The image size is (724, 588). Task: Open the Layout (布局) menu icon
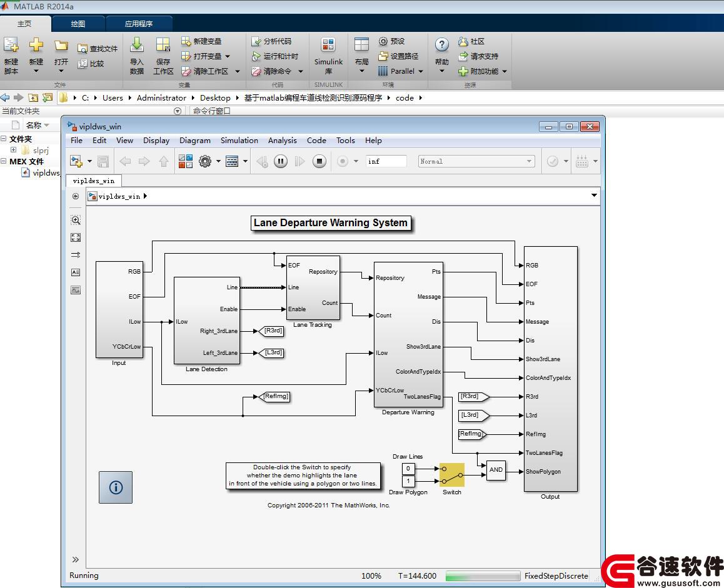[361, 45]
